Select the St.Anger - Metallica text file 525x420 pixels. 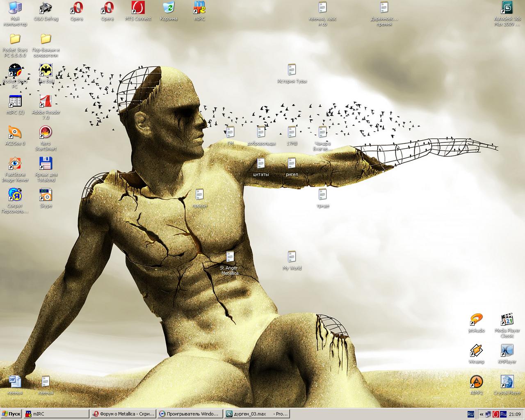tap(230, 257)
